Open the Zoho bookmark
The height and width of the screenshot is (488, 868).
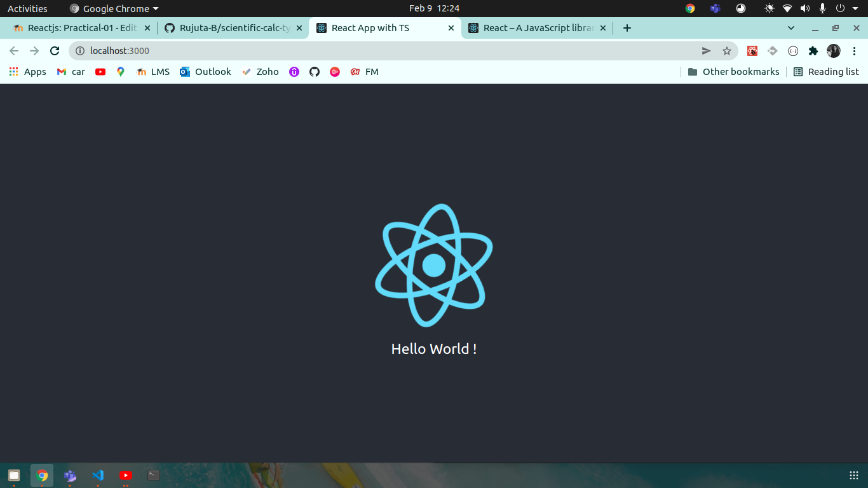pyautogui.click(x=260, y=72)
